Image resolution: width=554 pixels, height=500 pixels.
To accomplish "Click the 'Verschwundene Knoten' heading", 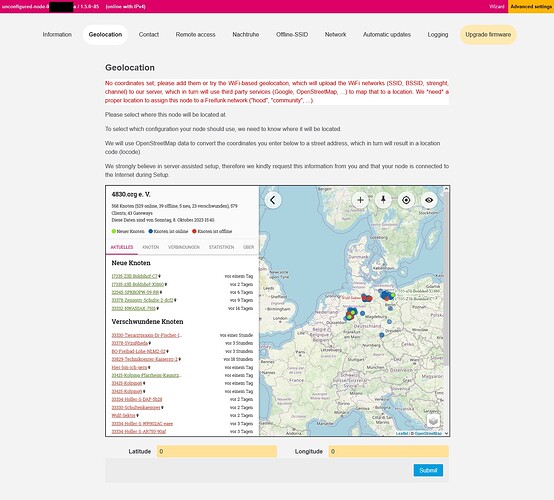I will 147,322.
